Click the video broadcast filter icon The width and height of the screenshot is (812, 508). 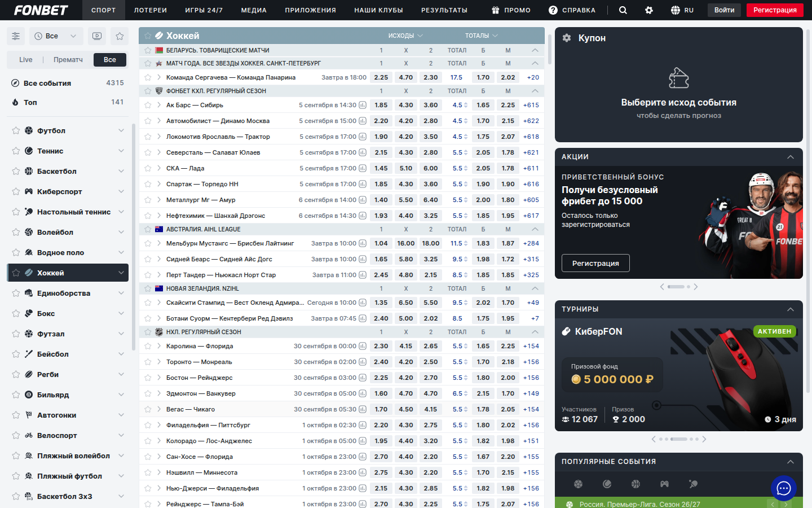coord(97,36)
